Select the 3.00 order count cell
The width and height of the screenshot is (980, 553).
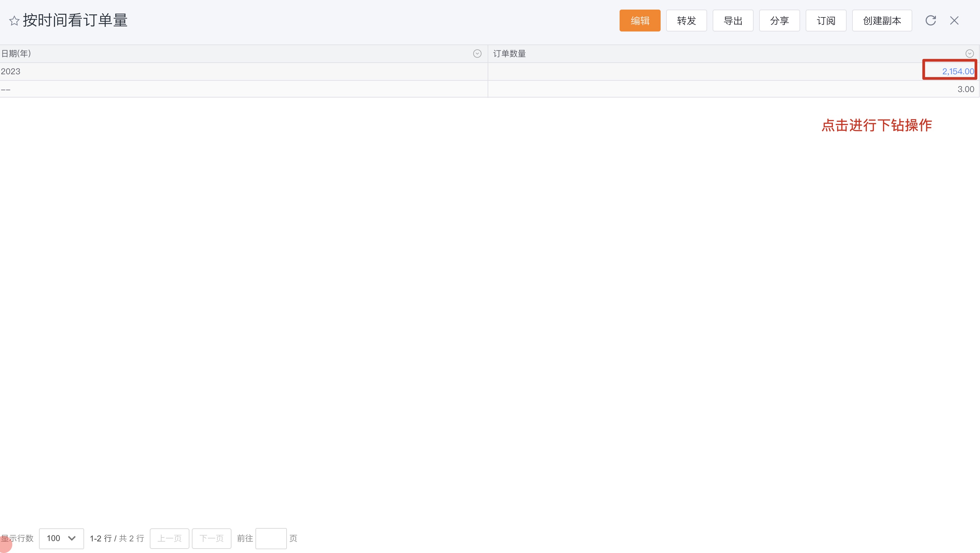click(x=733, y=89)
